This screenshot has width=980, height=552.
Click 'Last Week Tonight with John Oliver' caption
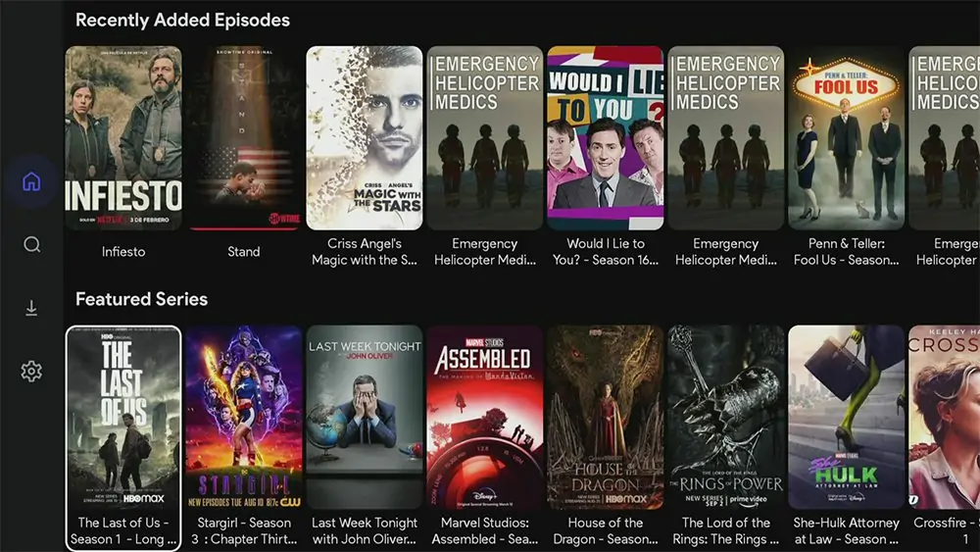[365, 530]
